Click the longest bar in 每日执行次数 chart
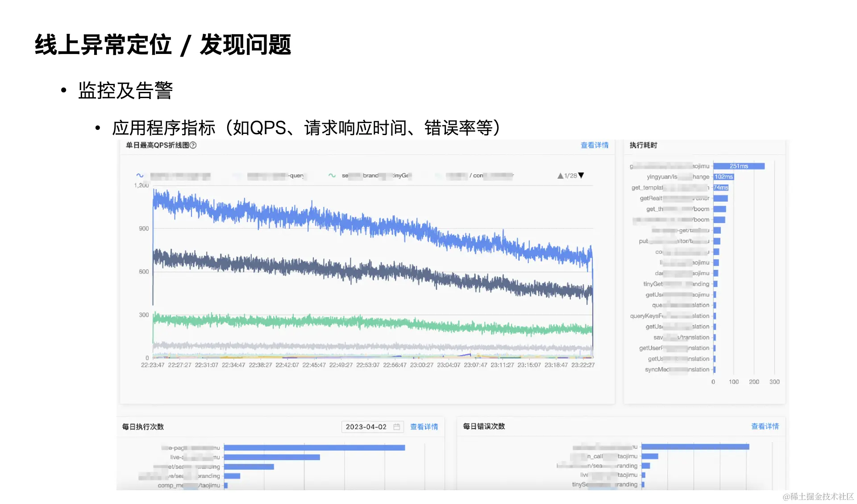The width and height of the screenshot is (857, 504). pyautogui.click(x=314, y=447)
